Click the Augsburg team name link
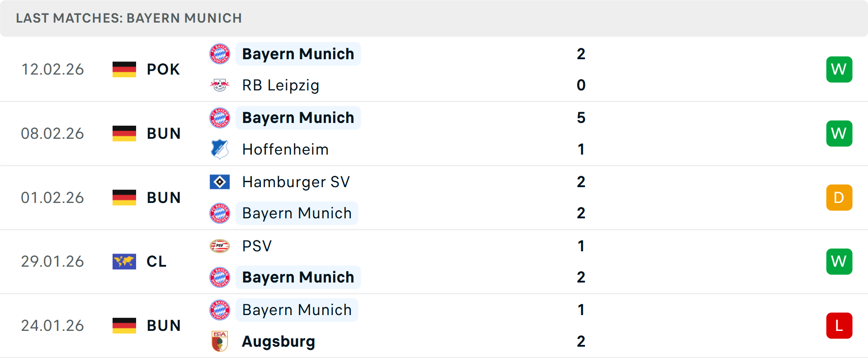This screenshot has width=868, height=358. click(278, 342)
